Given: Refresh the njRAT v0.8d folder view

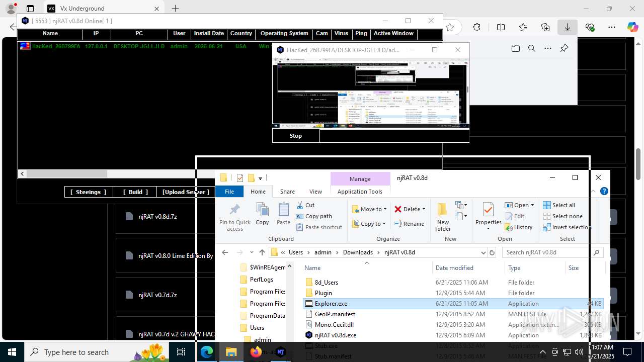Looking at the screenshot, I should 492,252.
